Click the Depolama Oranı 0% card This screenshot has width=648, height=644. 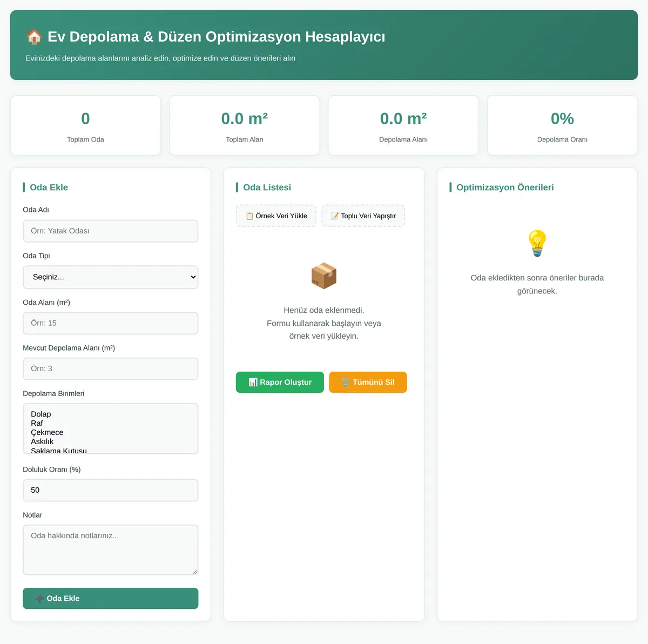pos(562,125)
